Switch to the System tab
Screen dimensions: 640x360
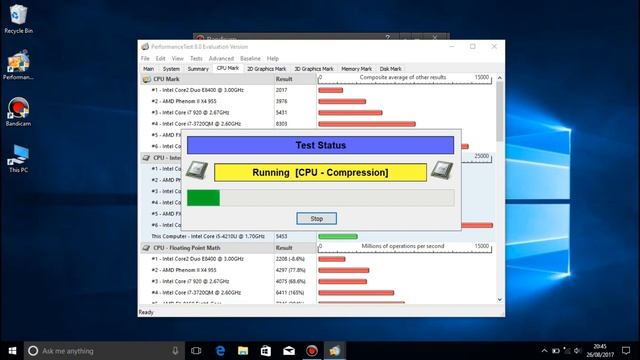pos(171,69)
